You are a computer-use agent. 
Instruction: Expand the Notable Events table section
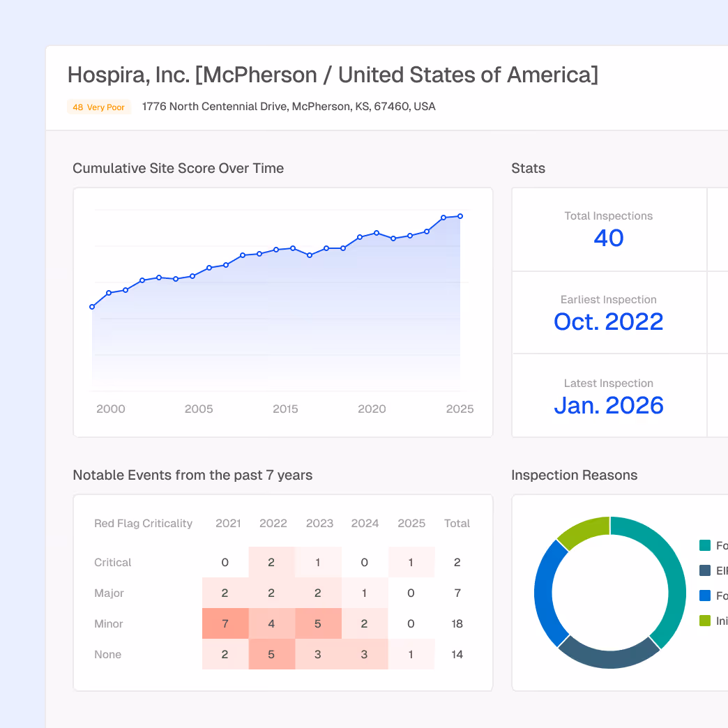[x=192, y=475]
